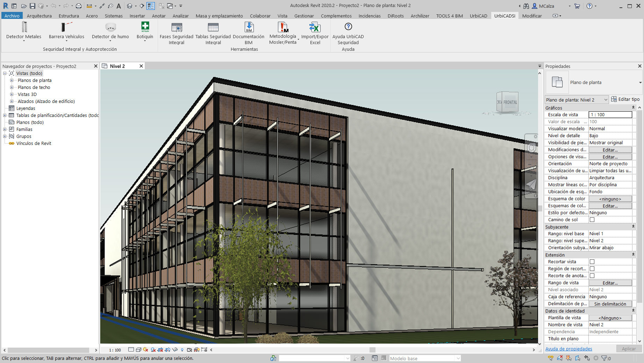The image size is (644, 363).
Task: Click the Escala de vista value field
Action: point(610,115)
